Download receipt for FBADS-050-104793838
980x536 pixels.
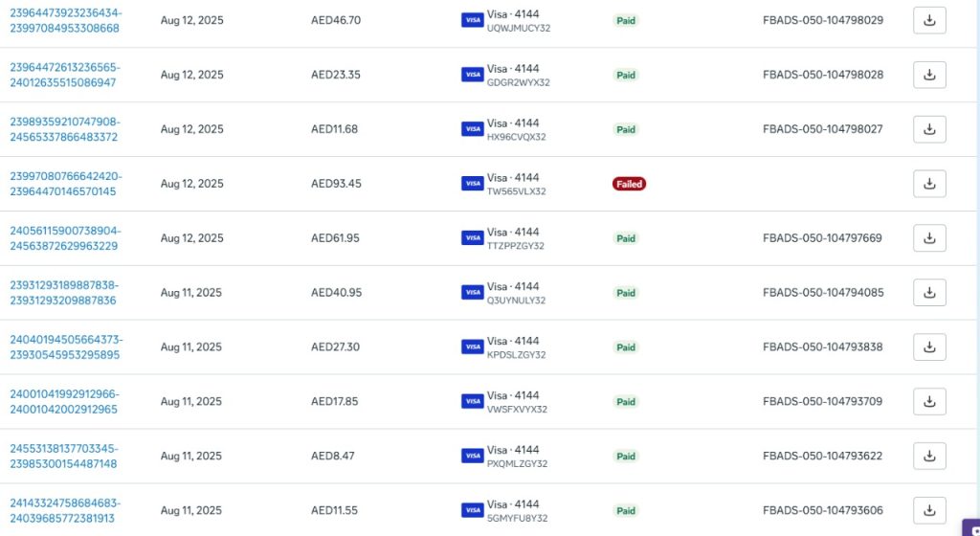(x=929, y=346)
